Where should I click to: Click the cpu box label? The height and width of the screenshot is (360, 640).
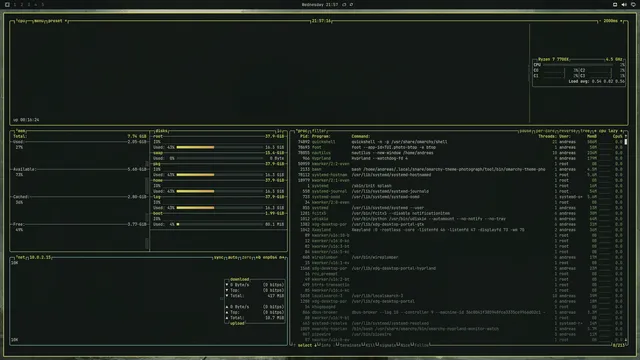20,21
